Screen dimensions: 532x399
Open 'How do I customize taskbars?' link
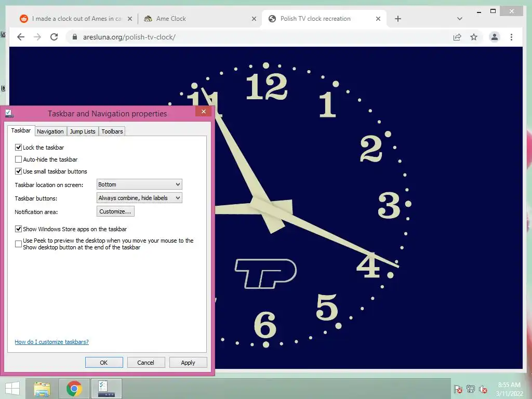pyautogui.click(x=51, y=342)
